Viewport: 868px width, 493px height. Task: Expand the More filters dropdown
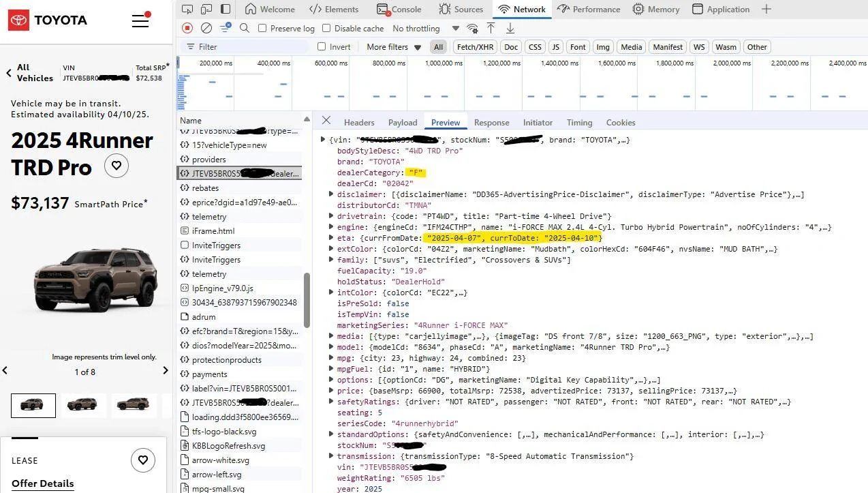394,47
